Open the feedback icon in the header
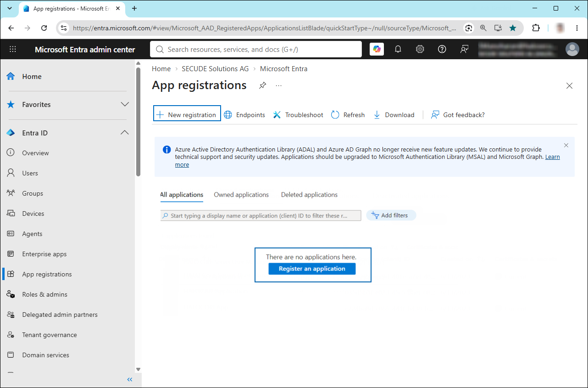This screenshot has height=388, width=588. 464,49
